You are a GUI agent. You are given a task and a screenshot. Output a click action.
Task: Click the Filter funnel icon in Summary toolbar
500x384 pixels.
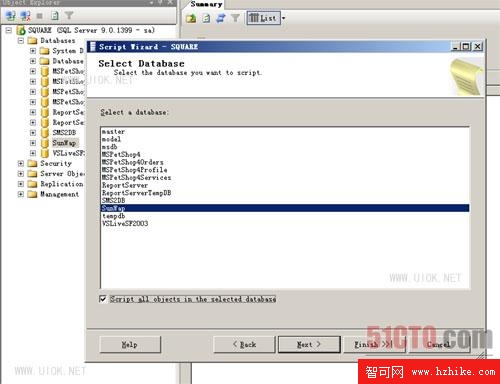point(235,18)
